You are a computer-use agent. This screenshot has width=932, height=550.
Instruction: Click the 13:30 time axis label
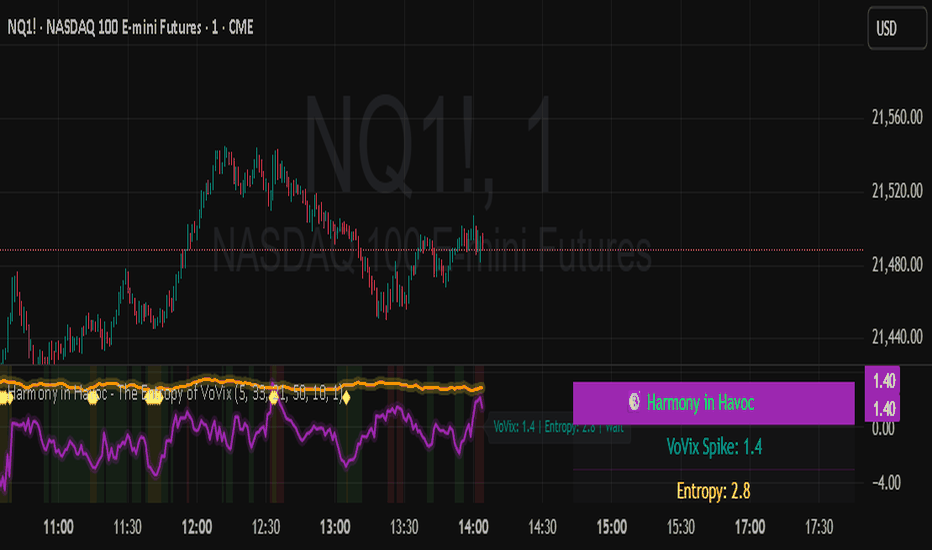tap(404, 527)
